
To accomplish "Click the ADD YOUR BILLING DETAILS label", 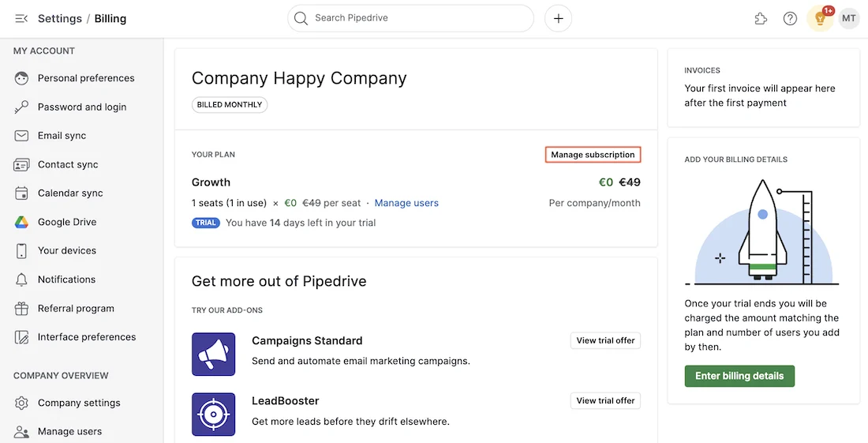I will tap(735, 160).
